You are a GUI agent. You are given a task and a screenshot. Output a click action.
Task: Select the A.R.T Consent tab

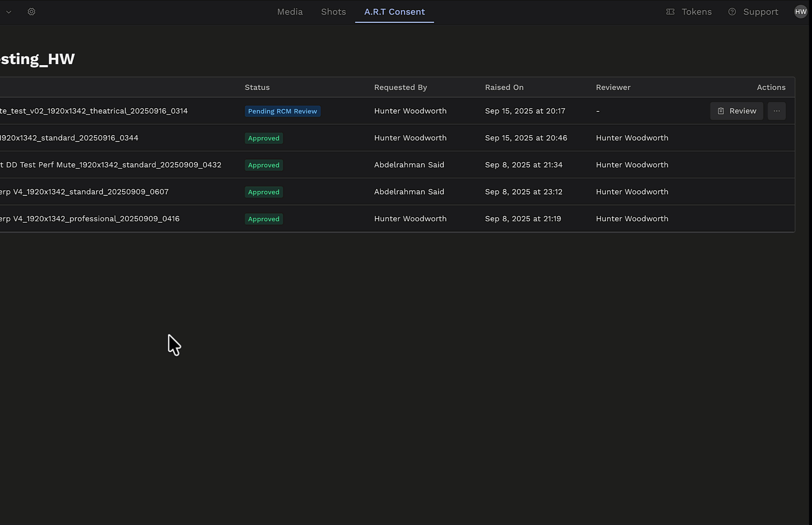394,12
